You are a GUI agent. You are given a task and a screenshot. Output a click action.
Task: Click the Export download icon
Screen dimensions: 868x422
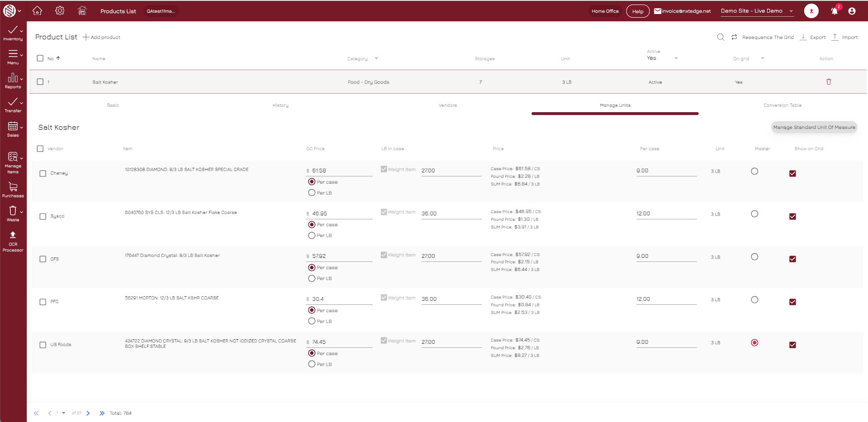(x=803, y=37)
